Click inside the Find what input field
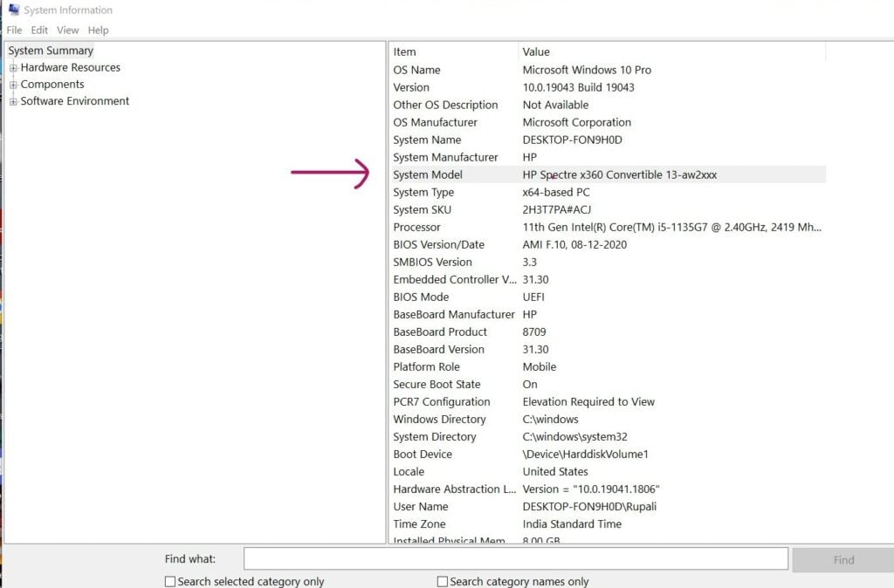The image size is (894, 588). [x=515, y=559]
